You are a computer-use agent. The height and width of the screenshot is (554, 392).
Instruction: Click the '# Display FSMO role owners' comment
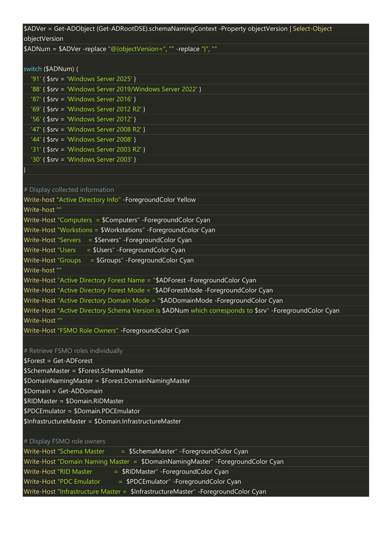click(x=64, y=441)
